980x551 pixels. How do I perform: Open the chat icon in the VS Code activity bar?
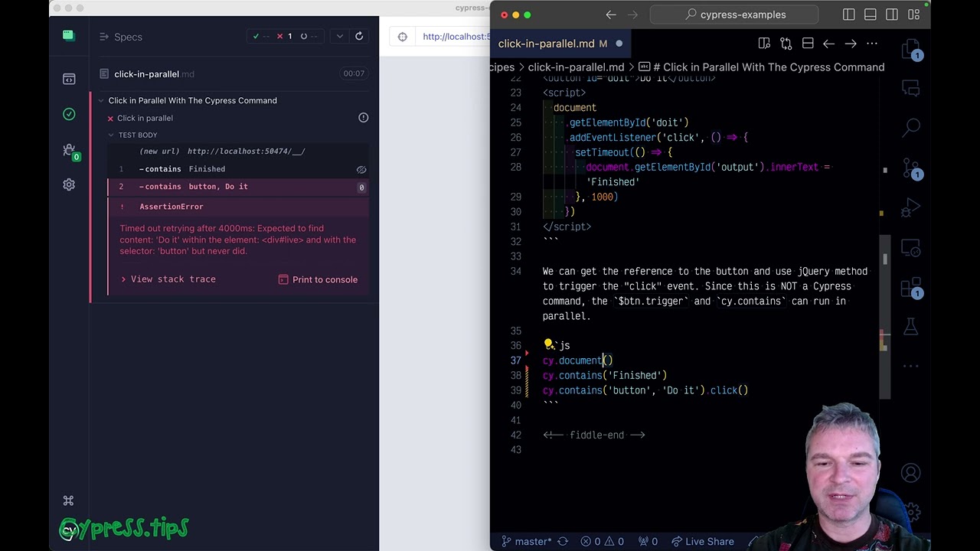pyautogui.click(x=910, y=88)
